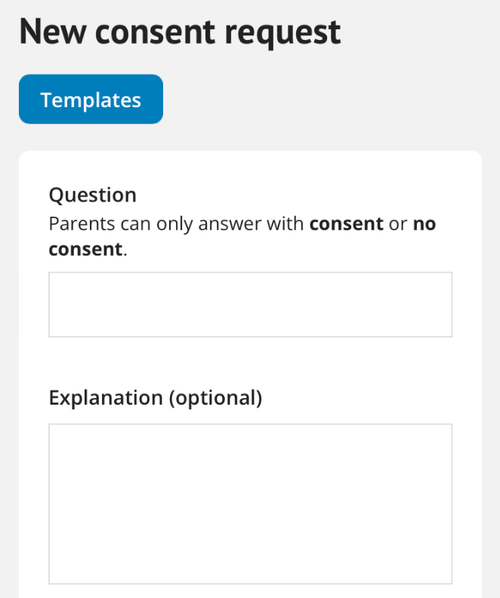Click the word optional in Explanation label

tap(216, 398)
